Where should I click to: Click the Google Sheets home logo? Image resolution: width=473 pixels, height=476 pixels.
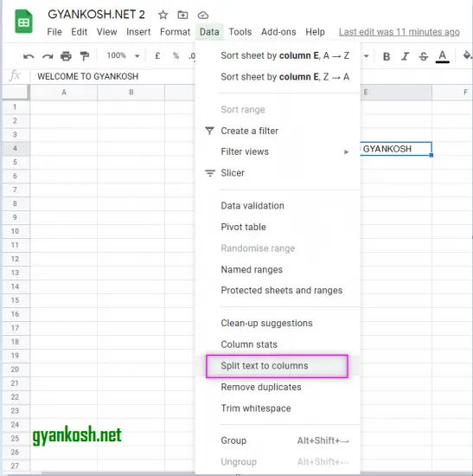coord(23,22)
